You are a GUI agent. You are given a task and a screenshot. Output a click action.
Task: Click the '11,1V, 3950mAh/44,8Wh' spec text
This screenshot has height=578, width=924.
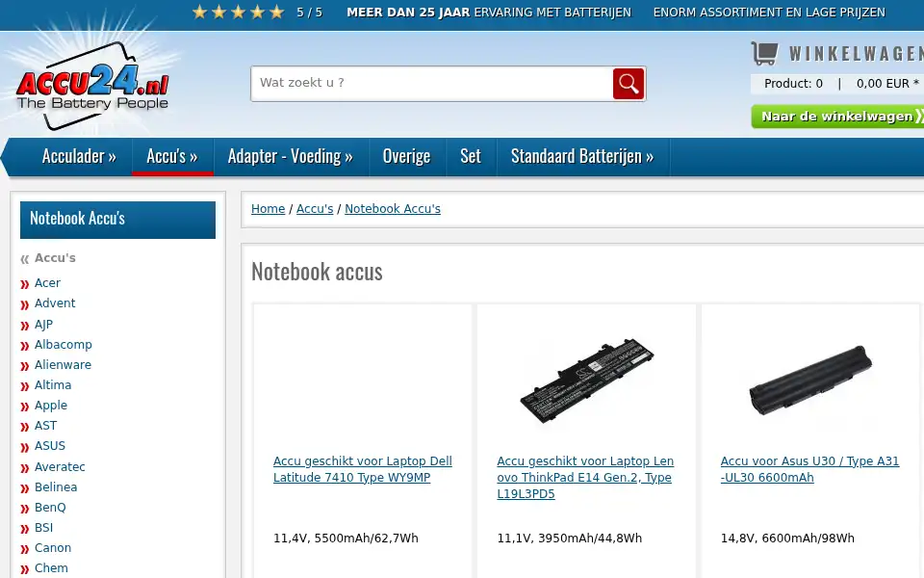pos(569,538)
